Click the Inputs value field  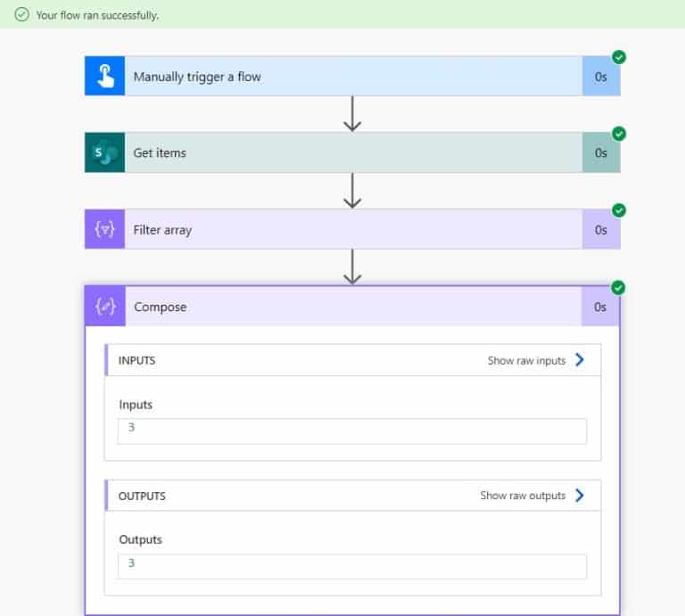point(352,431)
